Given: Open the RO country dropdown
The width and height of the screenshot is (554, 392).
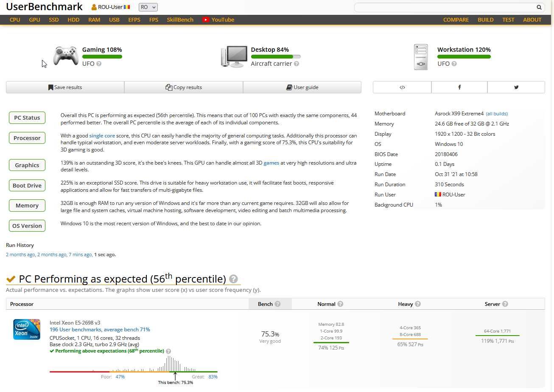Looking at the screenshot, I should pyautogui.click(x=148, y=7).
